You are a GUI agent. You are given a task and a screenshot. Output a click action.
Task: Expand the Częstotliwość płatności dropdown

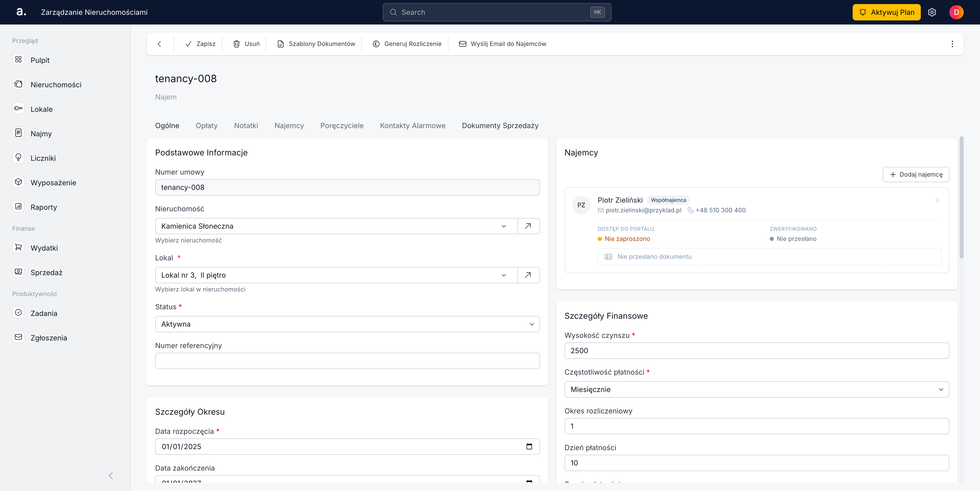[756, 389]
